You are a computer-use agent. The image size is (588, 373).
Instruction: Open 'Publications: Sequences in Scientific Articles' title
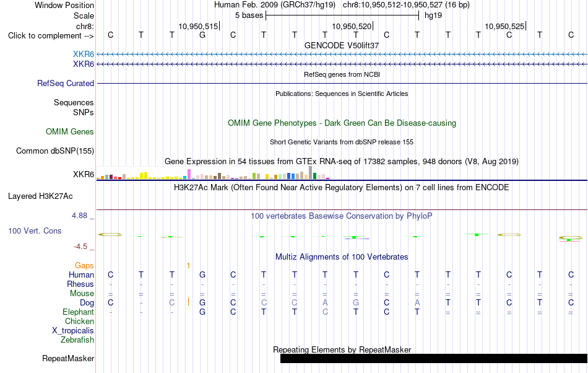click(x=342, y=94)
